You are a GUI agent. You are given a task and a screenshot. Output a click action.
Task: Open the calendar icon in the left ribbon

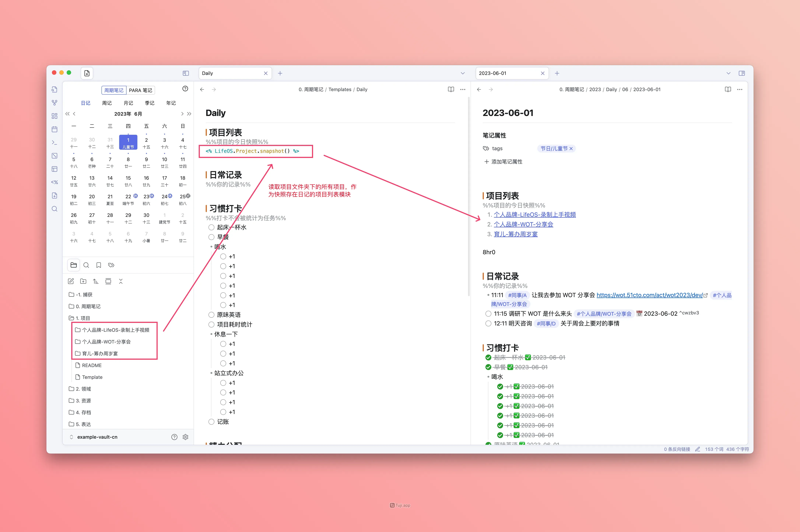coord(54,129)
